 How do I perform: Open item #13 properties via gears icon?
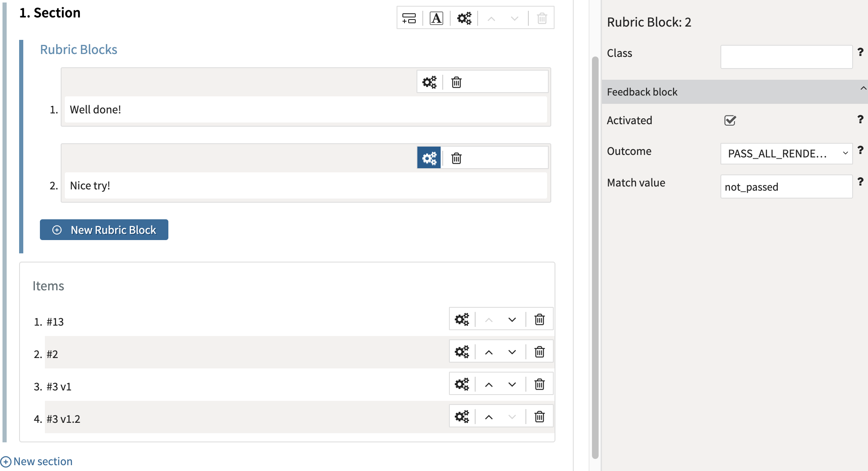[462, 319]
